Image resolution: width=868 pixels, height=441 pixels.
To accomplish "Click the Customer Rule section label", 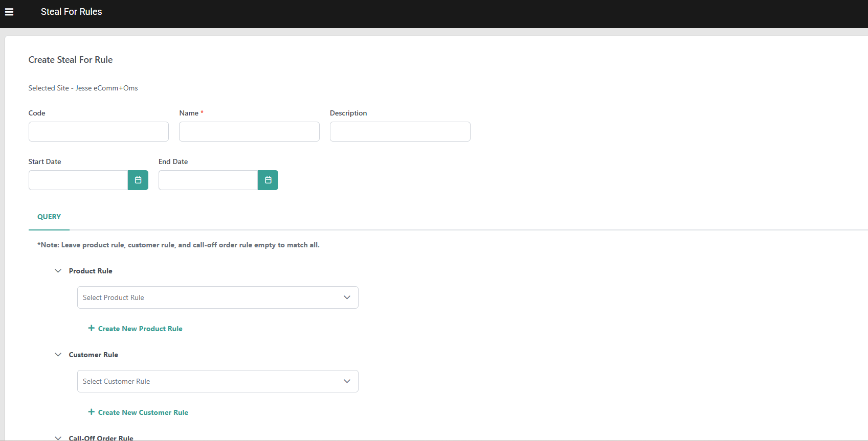I will [94, 355].
